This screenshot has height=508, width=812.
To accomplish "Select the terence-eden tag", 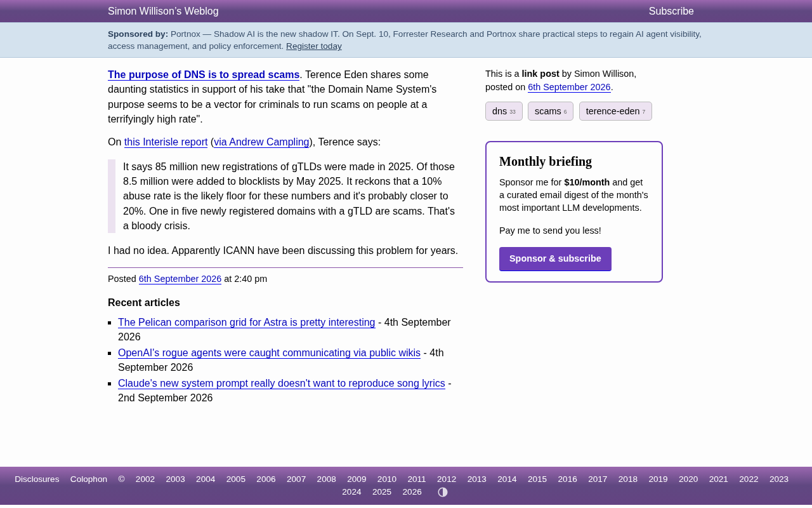I will point(615,111).
